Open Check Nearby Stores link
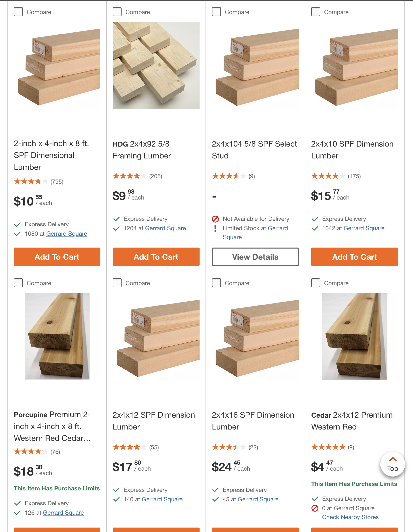 [350, 517]
